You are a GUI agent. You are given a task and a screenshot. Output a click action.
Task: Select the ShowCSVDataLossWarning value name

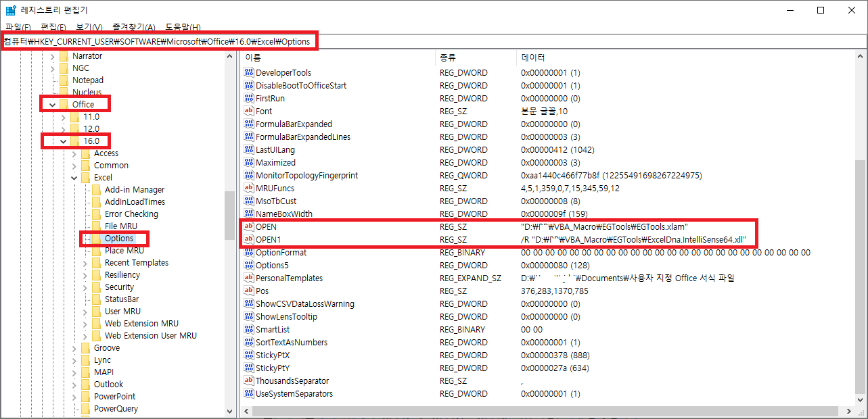tap(305, 304)
